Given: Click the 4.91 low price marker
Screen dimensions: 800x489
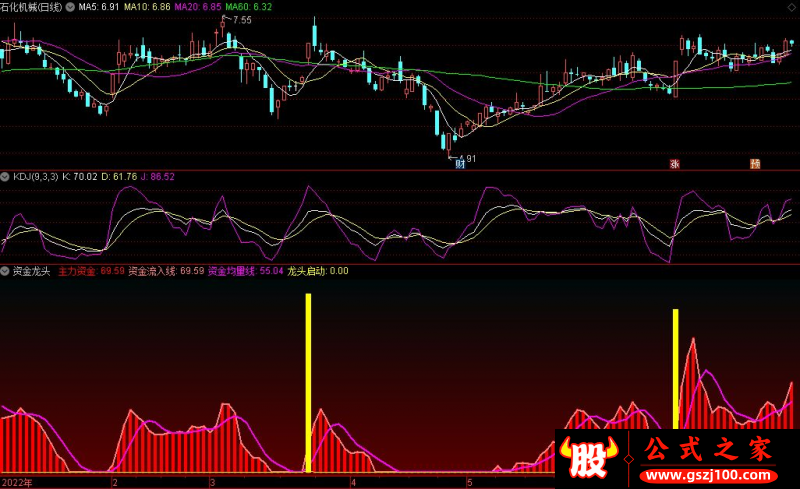Looking at the screenshot, I should click(470, 159).
